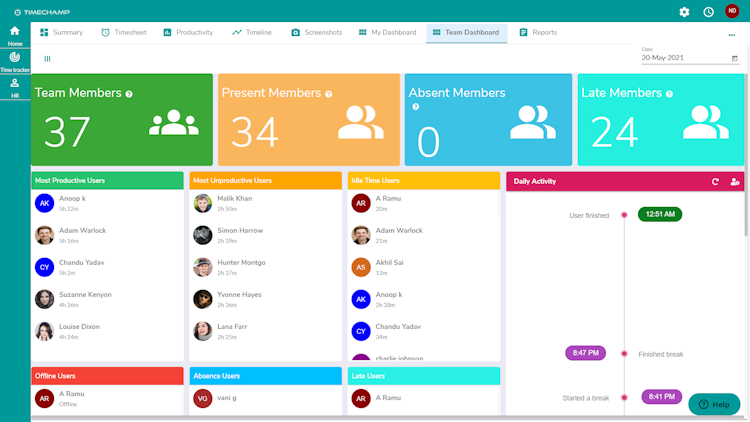Image resolution: width=750 pixels, height=422 pixels.
Task: Click the three-bar columns icon below tabs
Action: point(47,58)
